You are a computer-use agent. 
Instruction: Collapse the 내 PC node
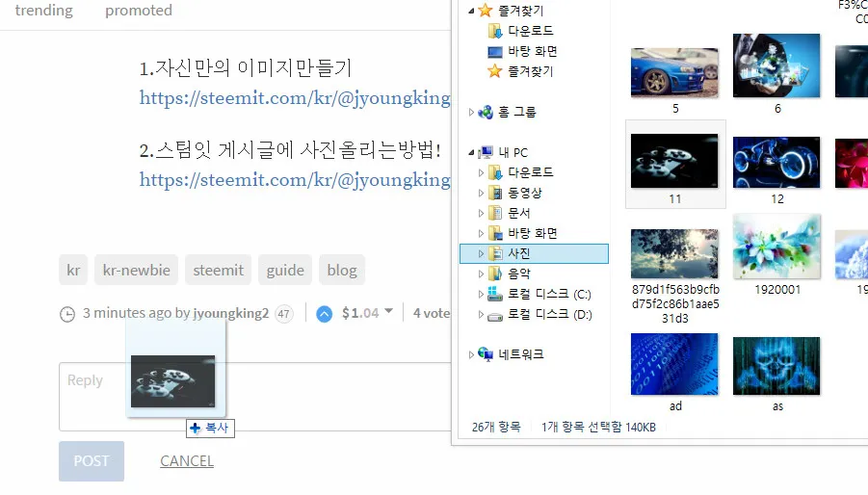click(x=471, y=153)
